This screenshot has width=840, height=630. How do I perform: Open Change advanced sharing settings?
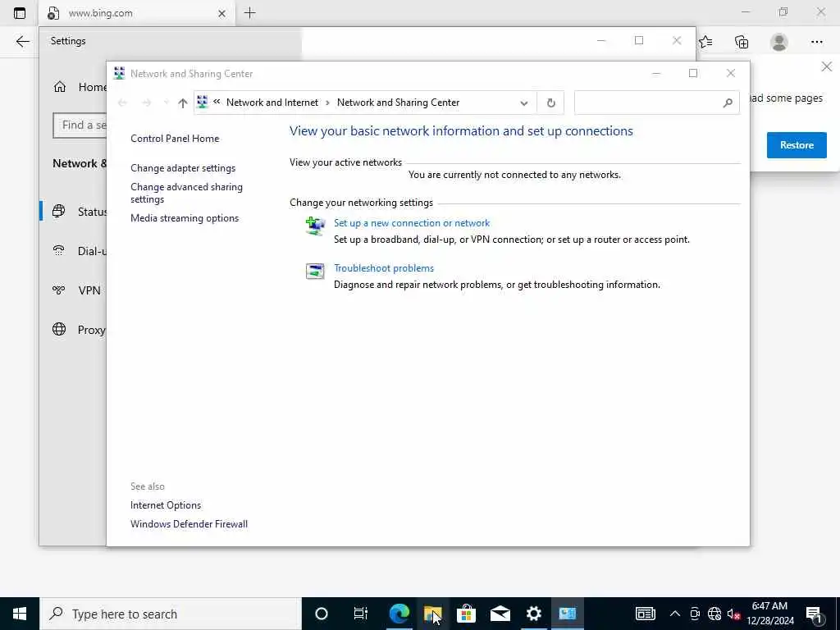coord(186,193)
